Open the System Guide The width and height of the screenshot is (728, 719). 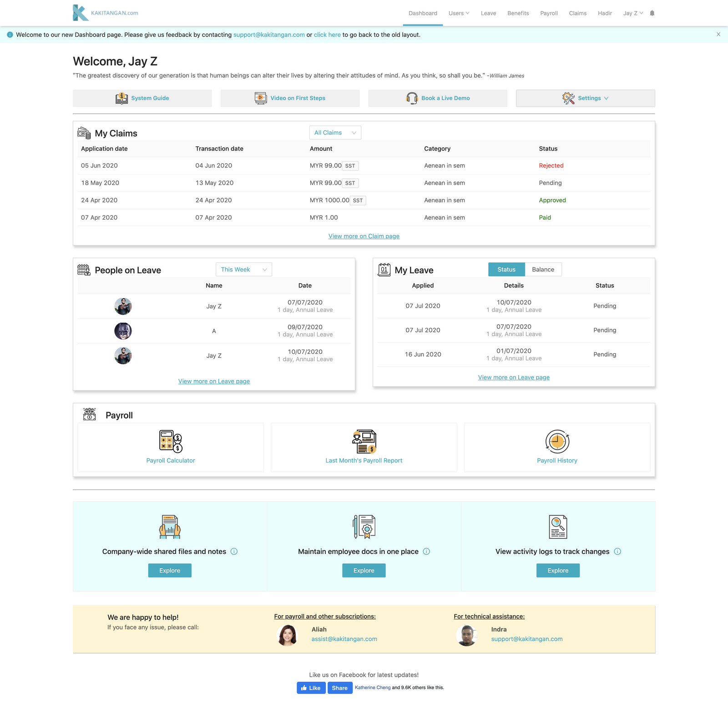(142, 98)
